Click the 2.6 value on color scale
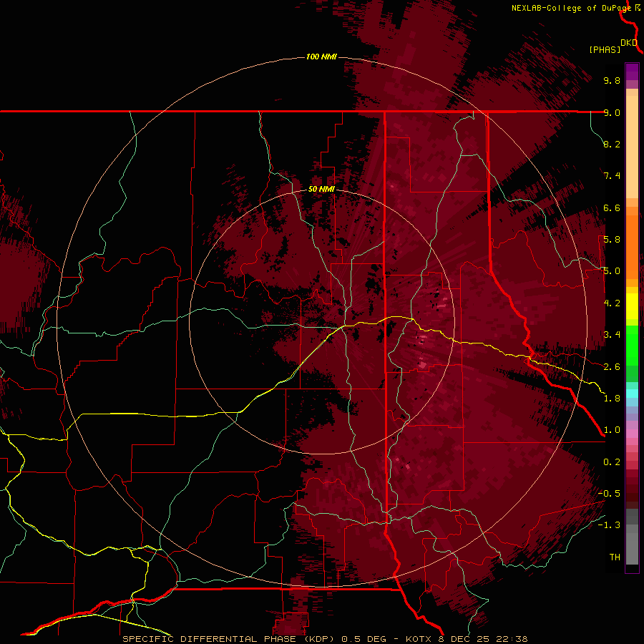Image resolution: width=644 pixels, height=644 pixels. coord(612,367)
